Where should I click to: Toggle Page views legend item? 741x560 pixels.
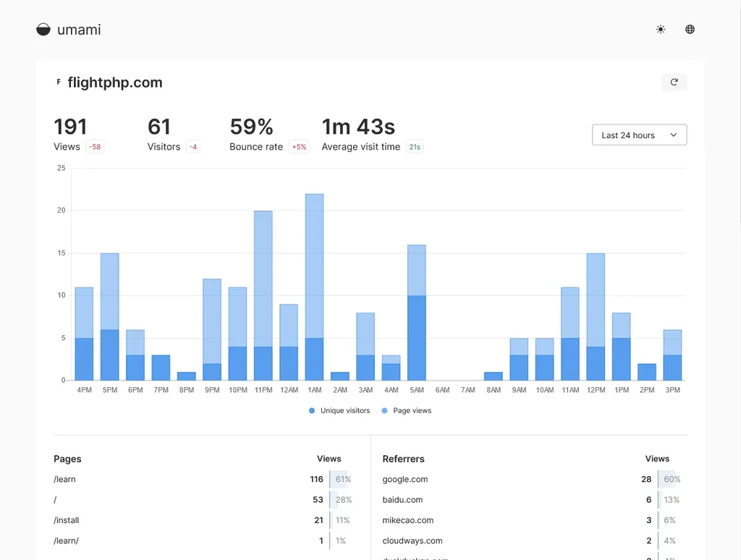coord(407,411)
